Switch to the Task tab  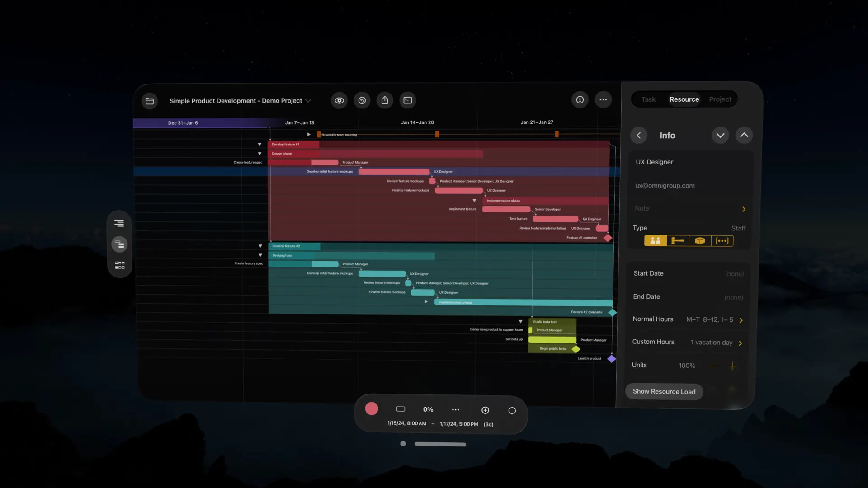coord(648,99)
